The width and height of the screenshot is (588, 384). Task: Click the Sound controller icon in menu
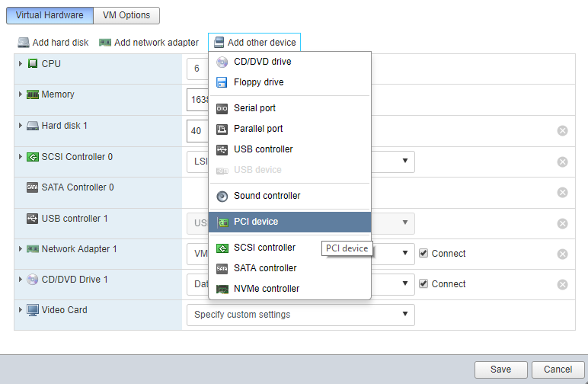(222, 196)
